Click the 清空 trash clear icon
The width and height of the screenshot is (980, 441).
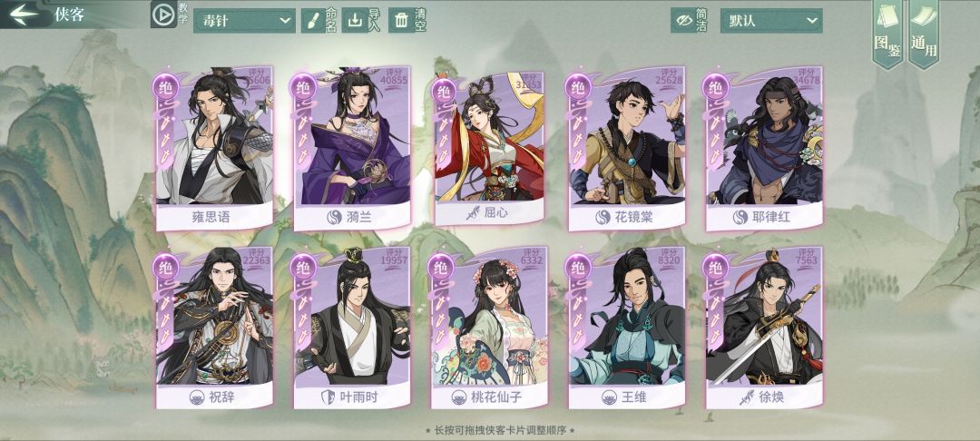pos(401,21)
